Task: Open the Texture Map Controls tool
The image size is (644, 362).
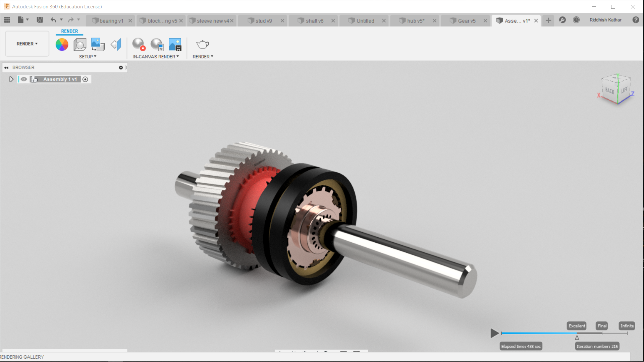Action: point(116,44)
